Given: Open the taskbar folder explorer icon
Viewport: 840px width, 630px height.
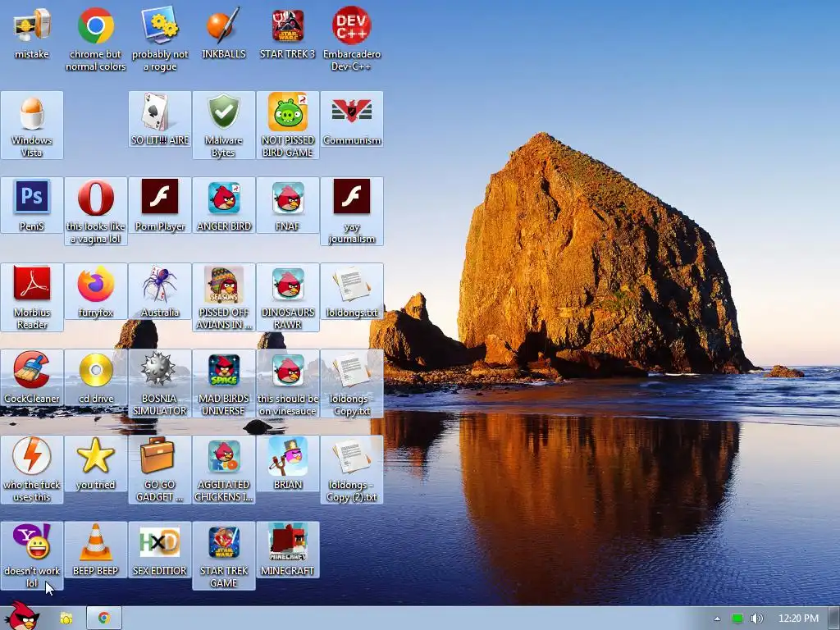Looking at the screenshot, I should [66, 619].
